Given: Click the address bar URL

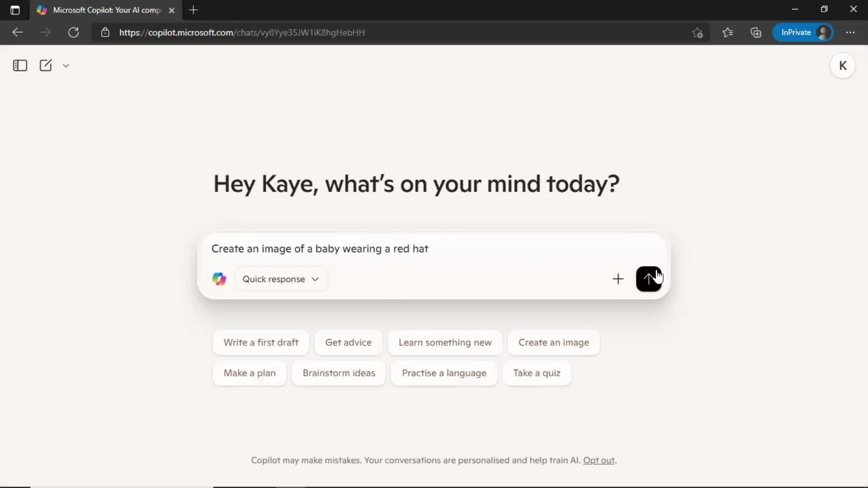Looking at the screenshot, I should 242,33.
